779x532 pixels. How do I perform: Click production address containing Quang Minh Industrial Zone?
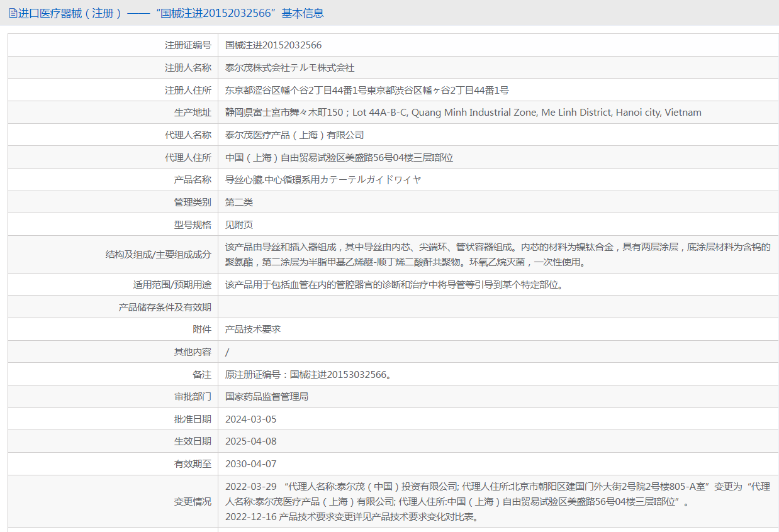(463, 113)
